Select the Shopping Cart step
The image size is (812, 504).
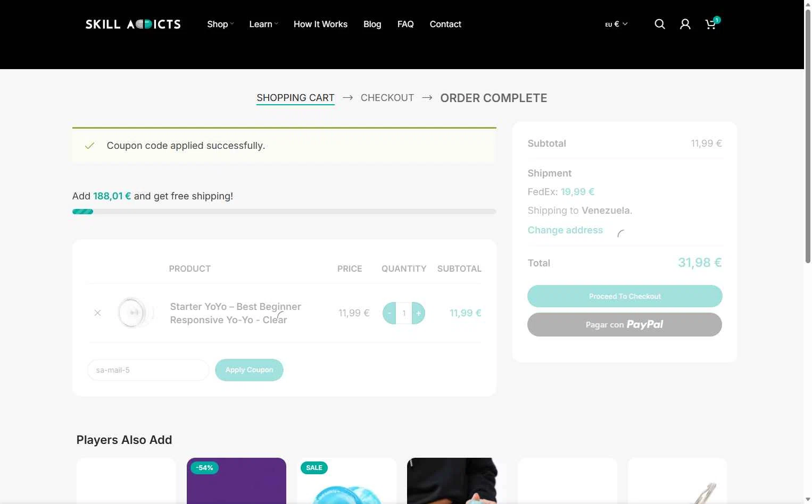(295, 98)
